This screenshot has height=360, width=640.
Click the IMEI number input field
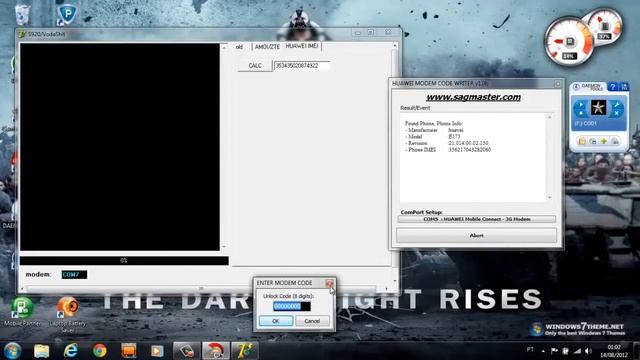pos(302,66)
